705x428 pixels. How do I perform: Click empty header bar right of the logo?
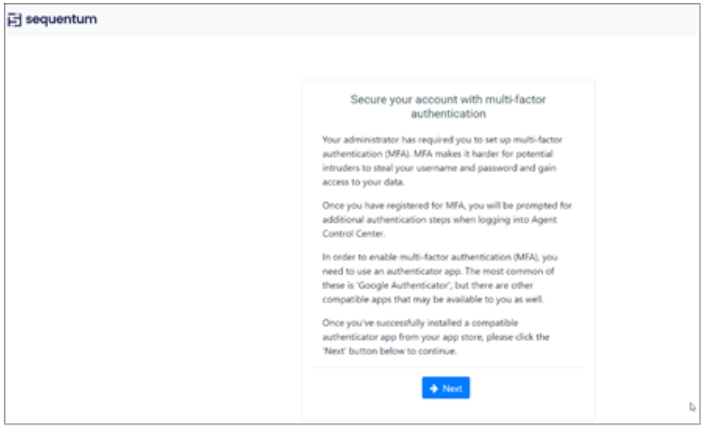click(x=400, y=19)
